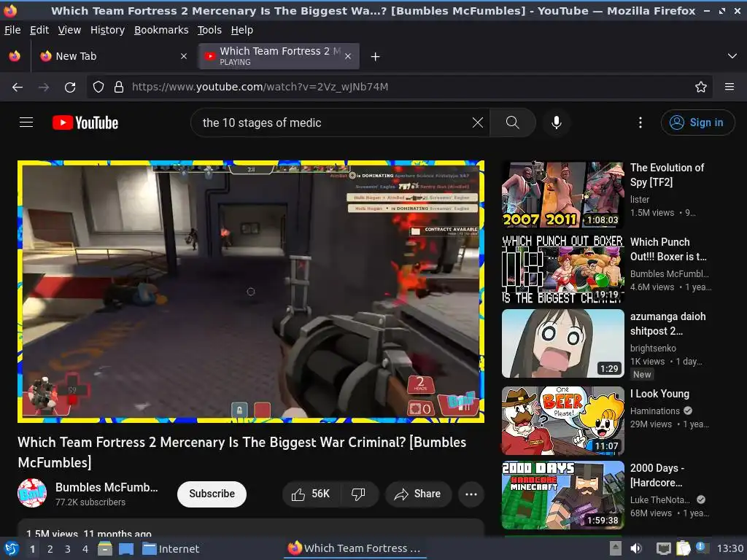747x560 pixels.
Task: Open a new tab with plus button
Action: [x=376, y=57]
